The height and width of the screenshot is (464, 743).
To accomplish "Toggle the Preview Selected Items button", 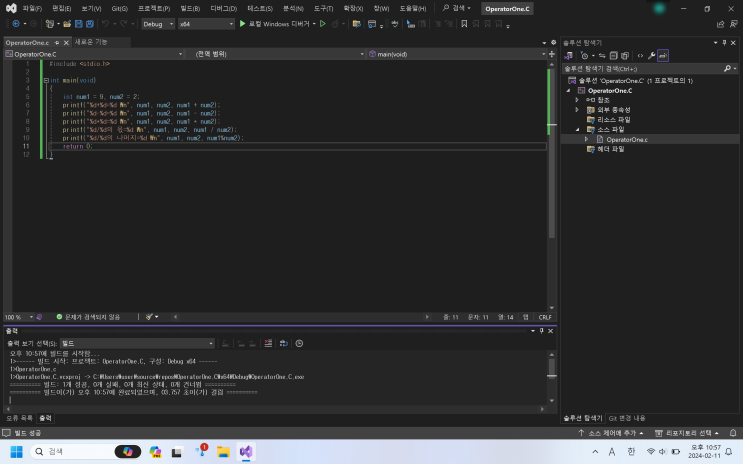I will (663, 55).
